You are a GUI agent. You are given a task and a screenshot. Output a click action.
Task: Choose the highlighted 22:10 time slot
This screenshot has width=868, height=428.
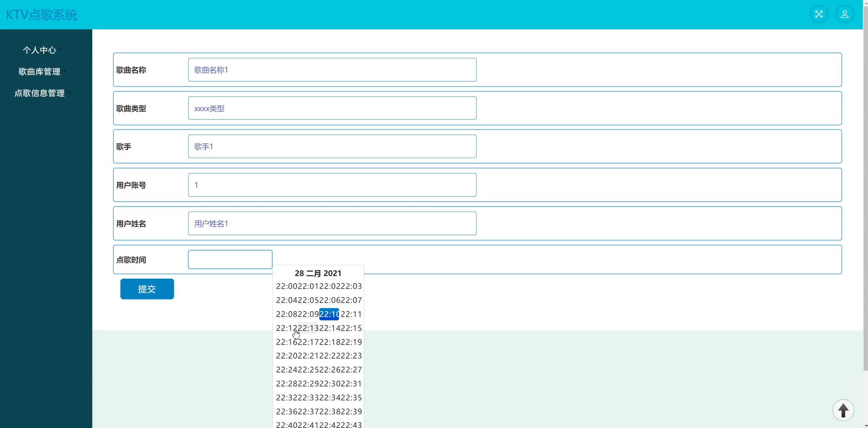(329, 314)
